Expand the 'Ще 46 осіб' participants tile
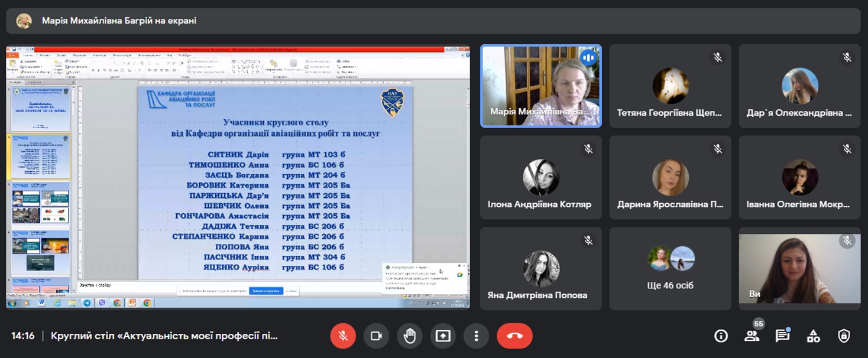The image size is (868, 358). (670, 269)
